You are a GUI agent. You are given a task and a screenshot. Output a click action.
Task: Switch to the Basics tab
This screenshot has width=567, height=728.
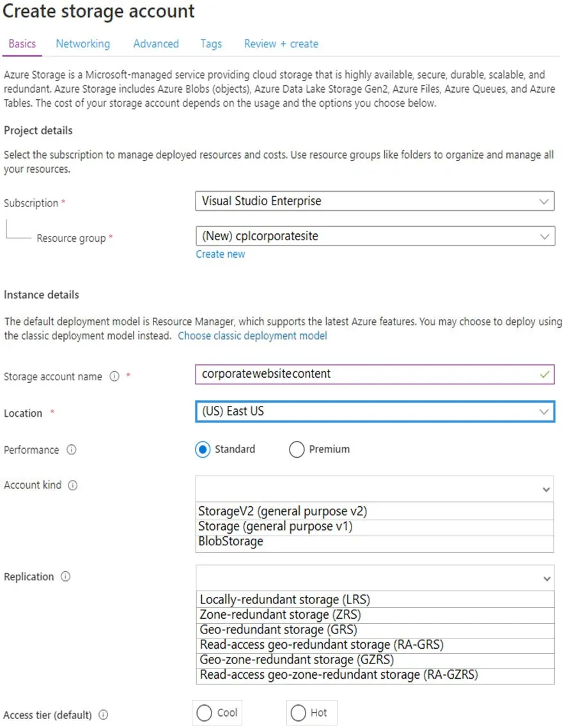pyautogui.click(x=22, y=44)
